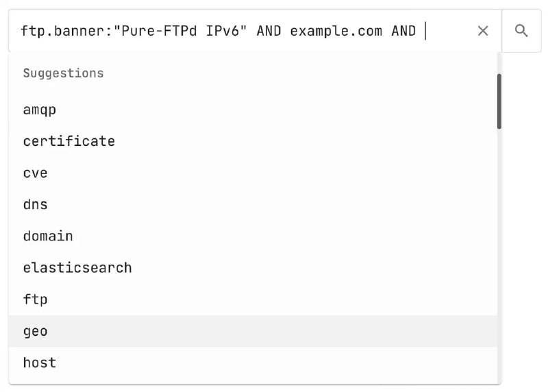Click the Suggestions header label
This screenshot has width=548, height=392.
[63, 73]
